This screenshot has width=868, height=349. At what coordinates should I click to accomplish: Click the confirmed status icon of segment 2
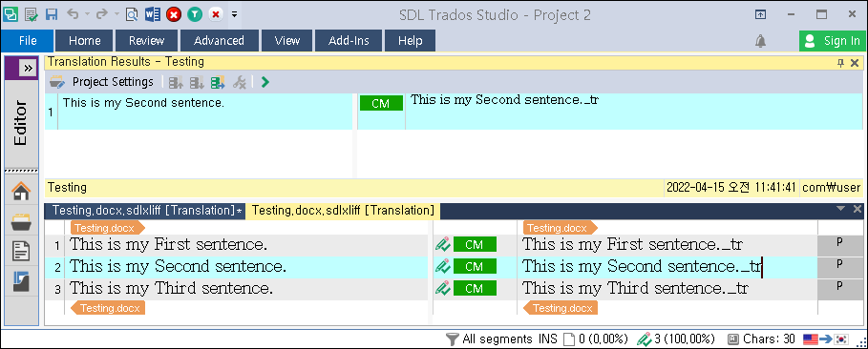(x=442, y=266)
